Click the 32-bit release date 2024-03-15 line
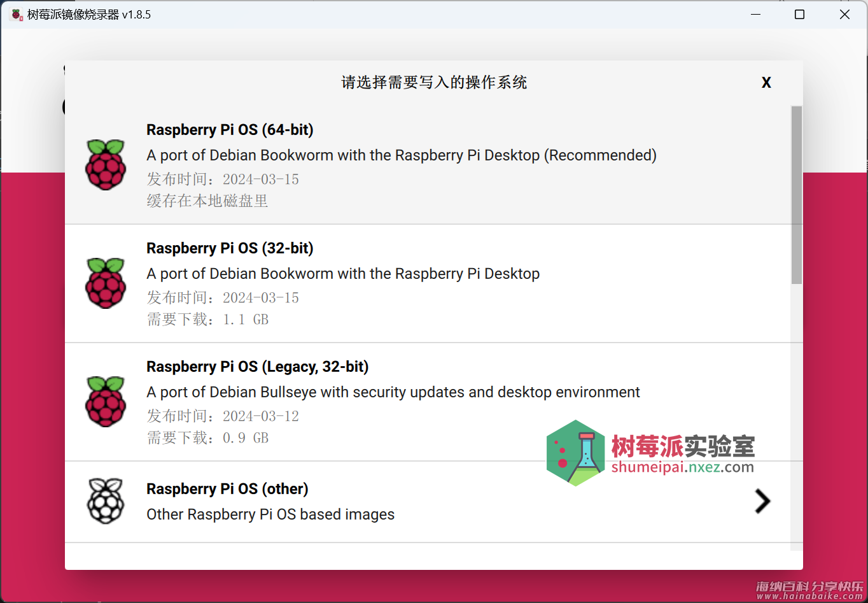Image resolution: width=868 pixels, height=603 pixels. (x=223, y=298)
